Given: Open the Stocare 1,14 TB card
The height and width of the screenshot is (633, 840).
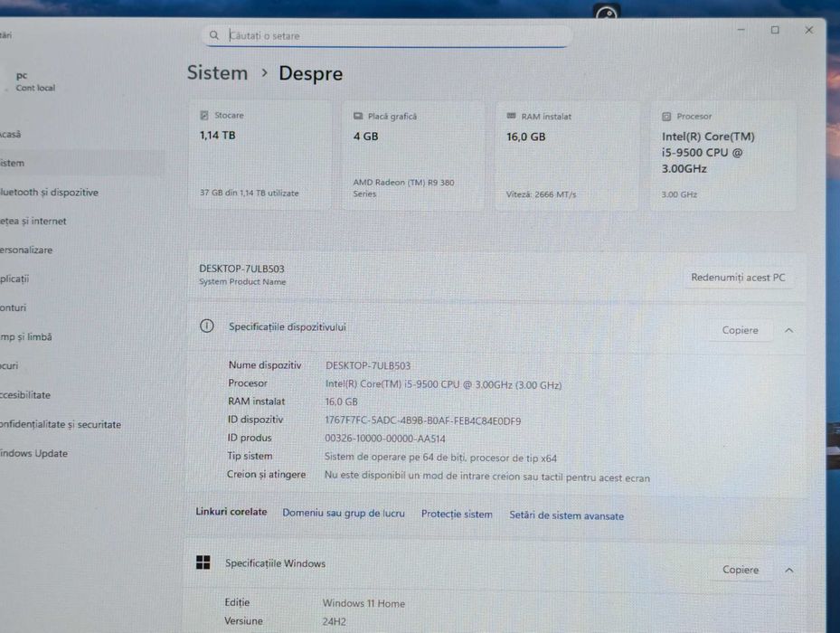Looking at the screenshot, I should pyautogui.click(x=260, y=155).
